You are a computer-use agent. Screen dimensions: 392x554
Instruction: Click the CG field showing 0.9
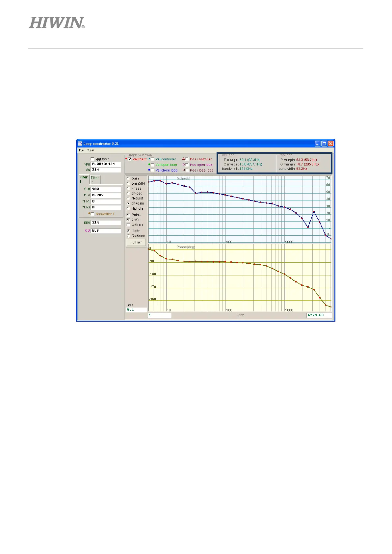click(106, 231)
